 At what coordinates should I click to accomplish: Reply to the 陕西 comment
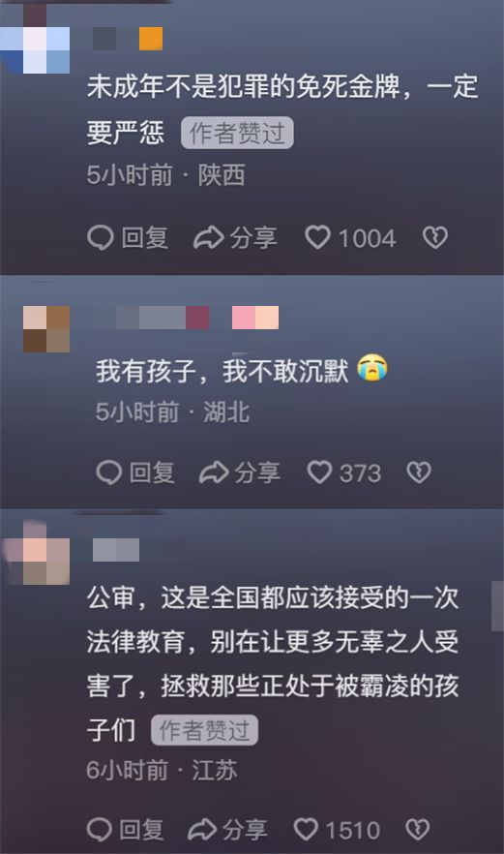128,238
